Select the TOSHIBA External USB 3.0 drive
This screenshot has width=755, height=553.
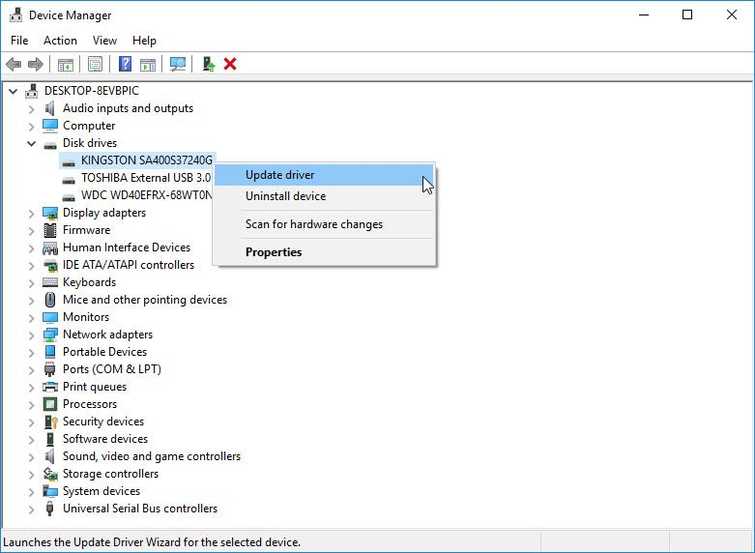146,178
